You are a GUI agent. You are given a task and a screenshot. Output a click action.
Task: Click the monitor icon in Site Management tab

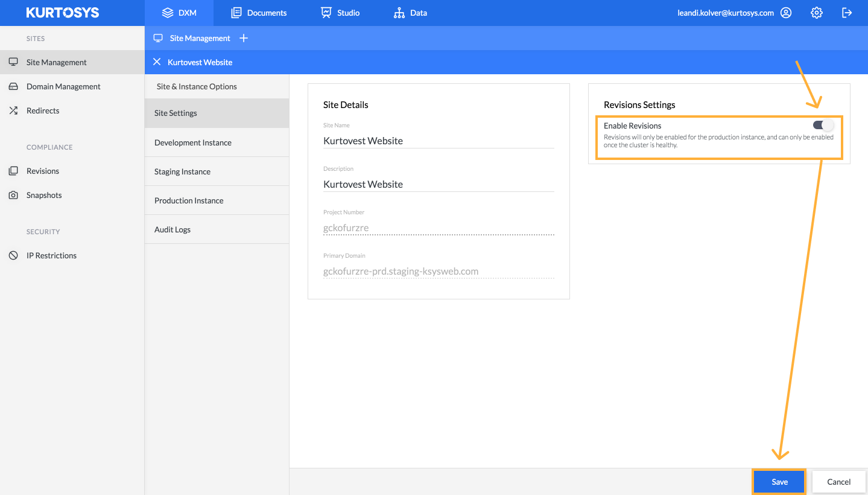click(x=159, y=38)
